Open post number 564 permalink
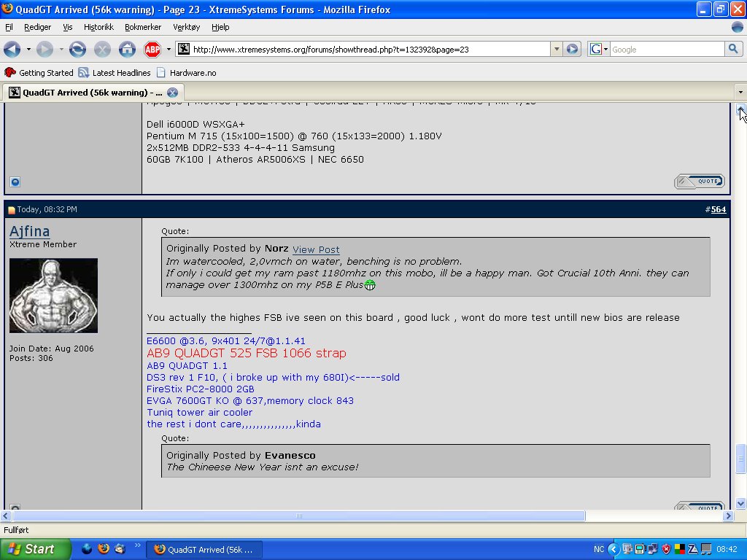Screen dimensions: 747x560 (x=719, y=209)
